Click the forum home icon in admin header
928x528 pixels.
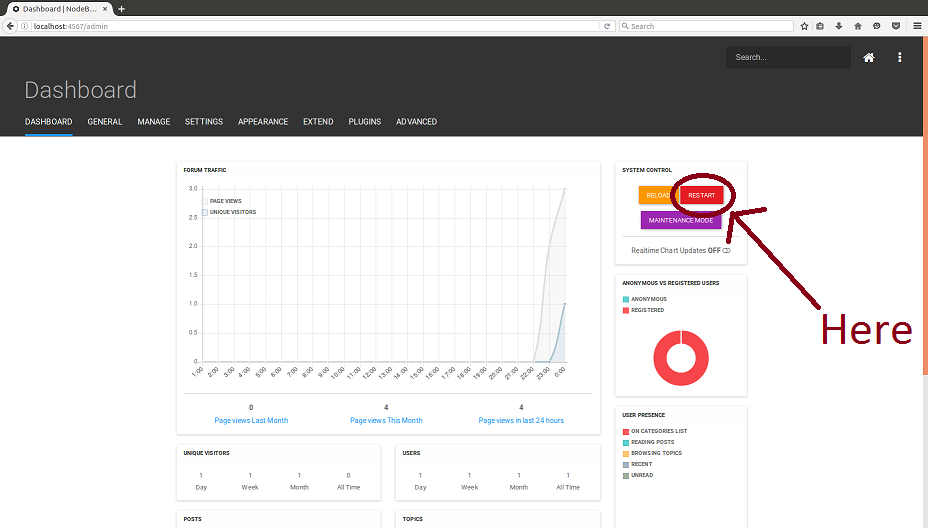pos(868,57)
